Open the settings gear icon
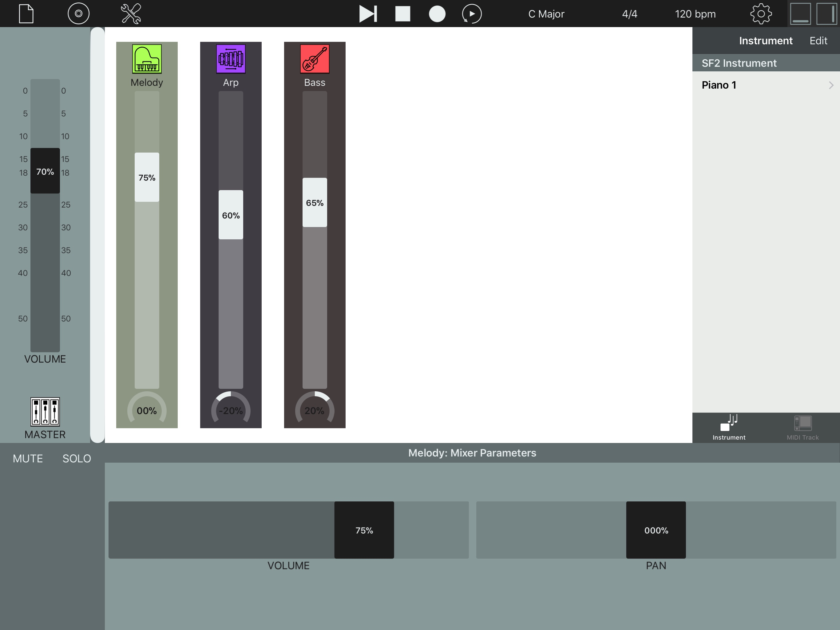The width and height of the screenshot is (840, 630). [x=761, y=14]
